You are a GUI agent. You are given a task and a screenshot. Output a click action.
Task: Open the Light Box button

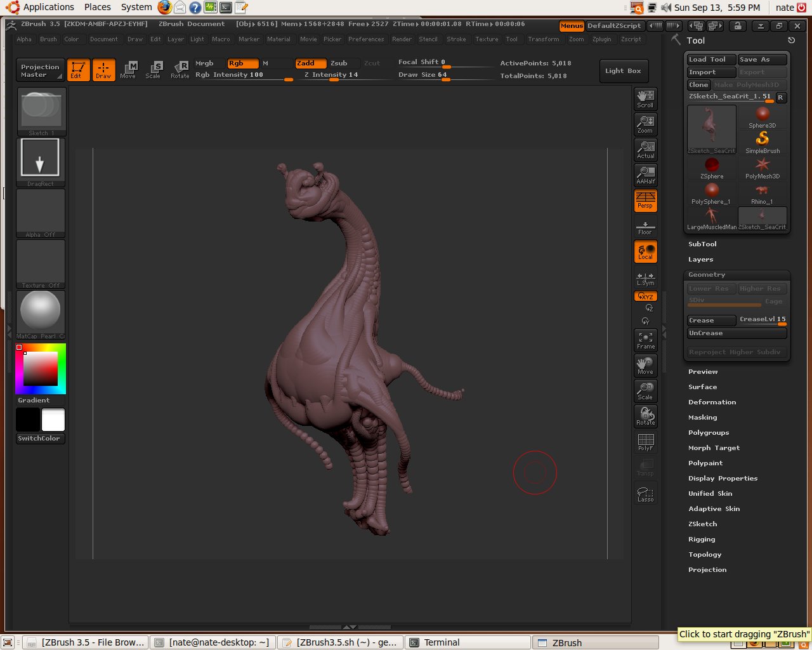point(622,71)
